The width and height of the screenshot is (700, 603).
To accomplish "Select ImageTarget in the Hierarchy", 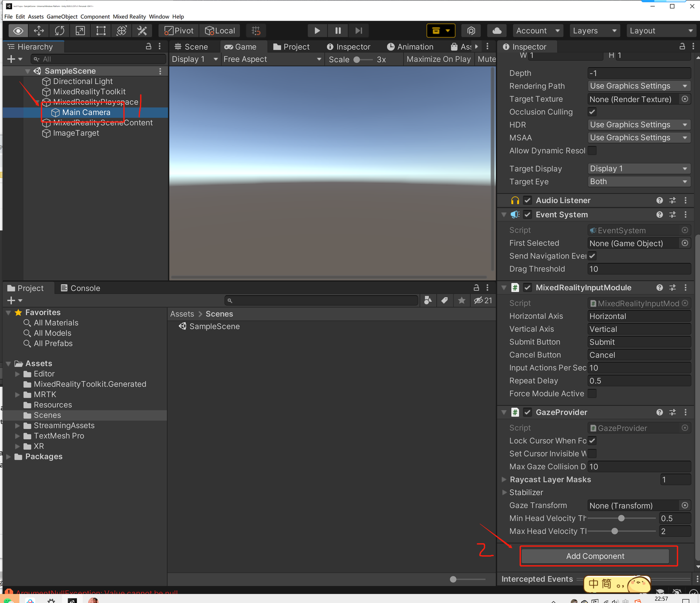I will (76, 133).
